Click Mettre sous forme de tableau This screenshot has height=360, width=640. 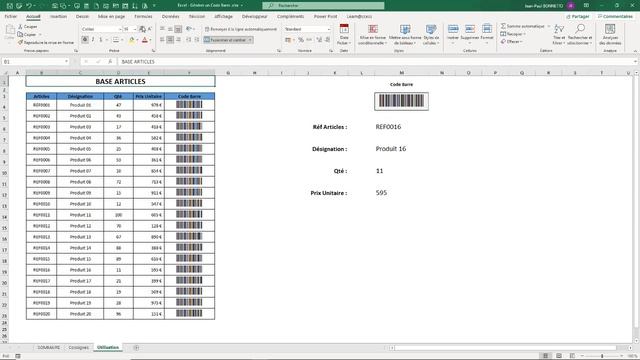pos(405,34)
